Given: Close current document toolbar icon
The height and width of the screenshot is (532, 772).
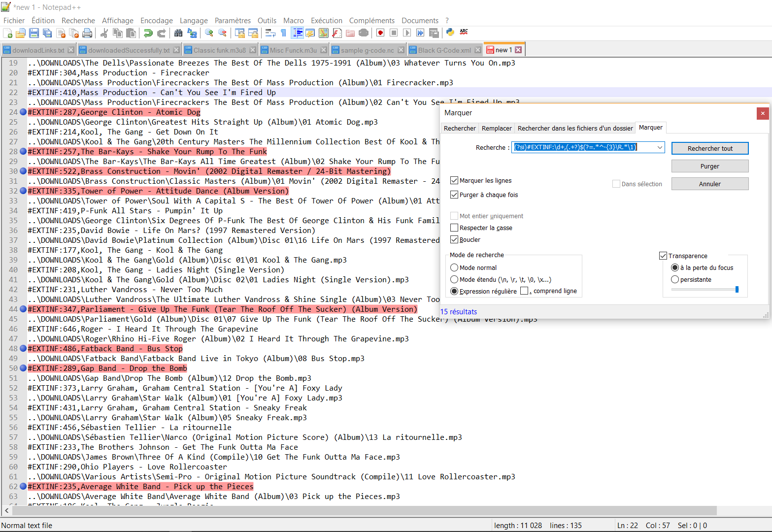Looking at the screenshot, I should 61,33.
